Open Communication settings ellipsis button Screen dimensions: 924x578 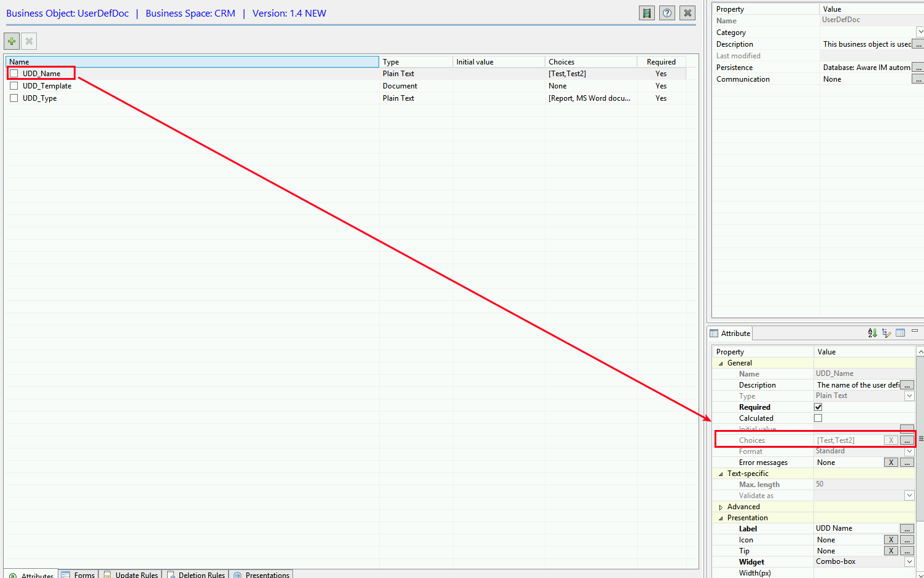[x=918, y=79]
